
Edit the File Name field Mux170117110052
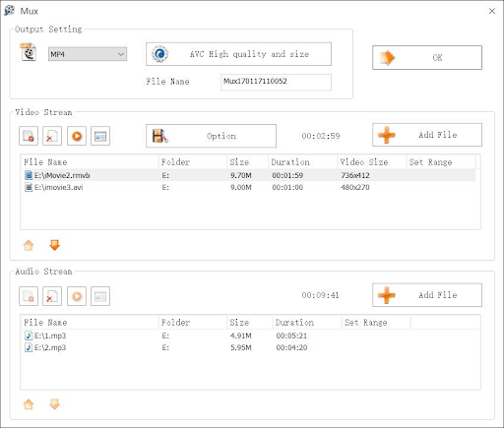click(x=276, y=82)
